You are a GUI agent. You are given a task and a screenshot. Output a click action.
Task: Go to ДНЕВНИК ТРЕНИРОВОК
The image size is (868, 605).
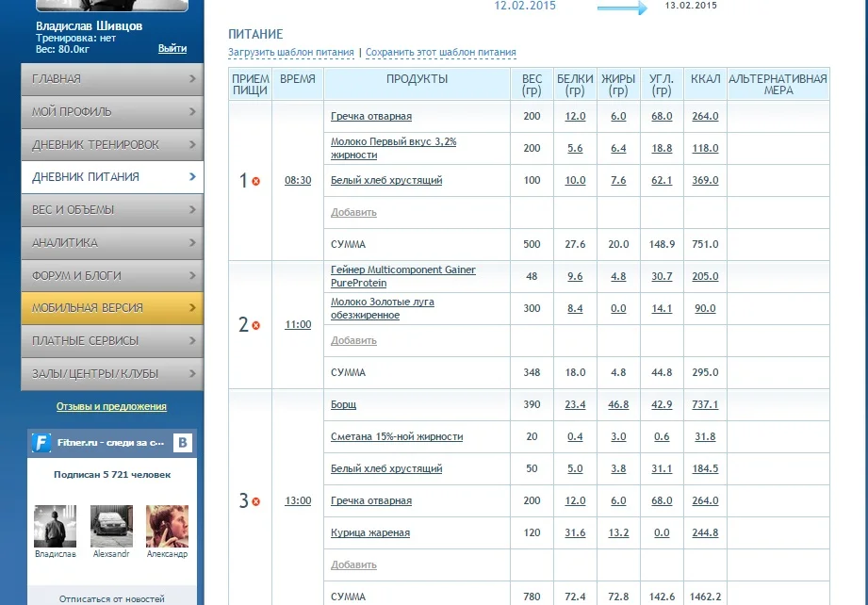click(112, 144)
